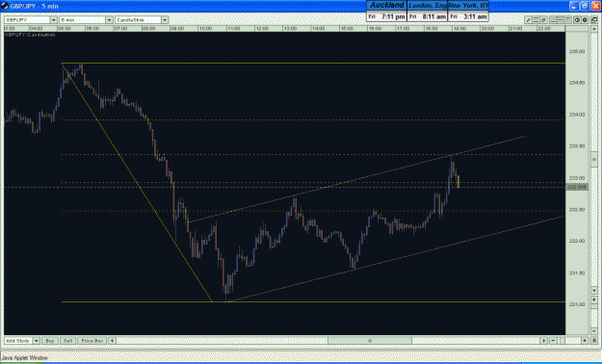The height and width of the screenshot is (364, 602).
Task: Click the vertical scrollbar up arrow
Action: tap(594, 29)
